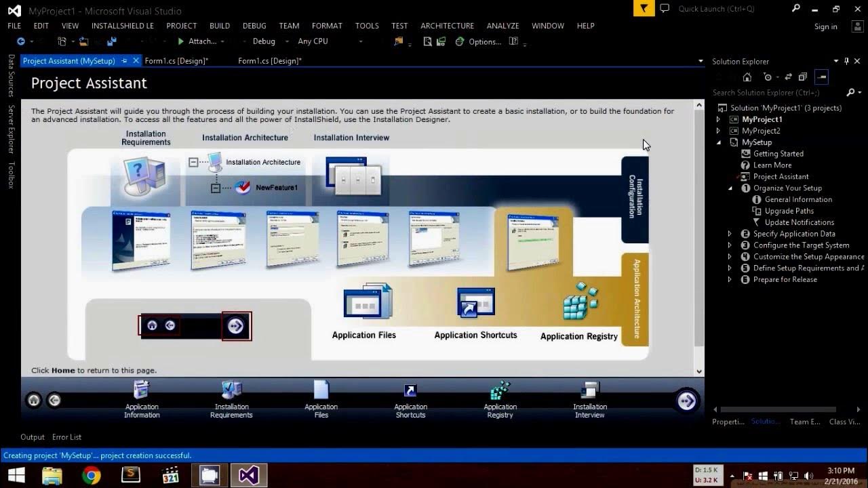Switch to the first Form1.cs [Design]* tab
Viewport: 868px width, 488px height.
click(176, 61)
